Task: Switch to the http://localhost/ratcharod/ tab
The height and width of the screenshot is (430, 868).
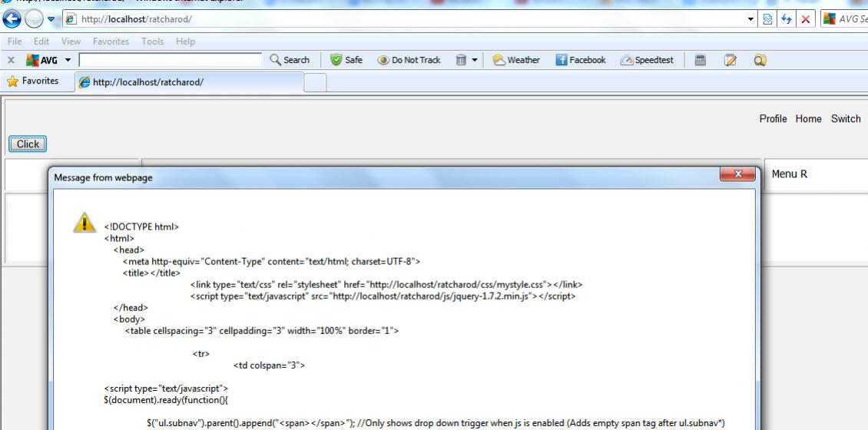Action: point(189,82)
